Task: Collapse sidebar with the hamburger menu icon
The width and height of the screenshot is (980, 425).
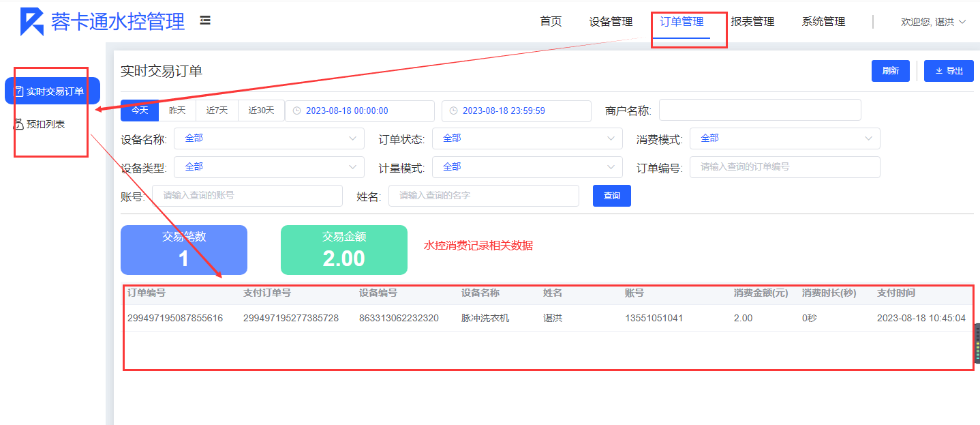Action: (x=205, y=20)
